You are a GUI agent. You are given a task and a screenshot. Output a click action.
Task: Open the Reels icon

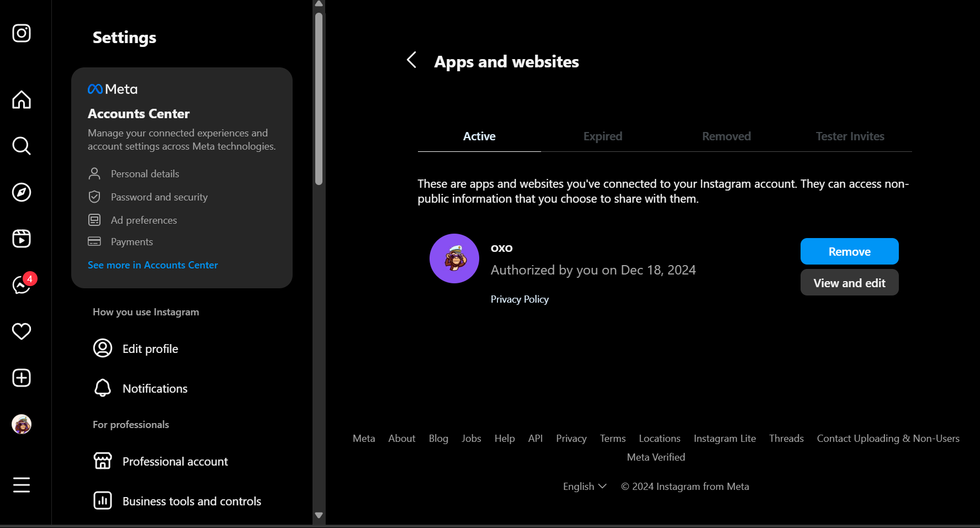pyautogui.click(x=22, y=239)
